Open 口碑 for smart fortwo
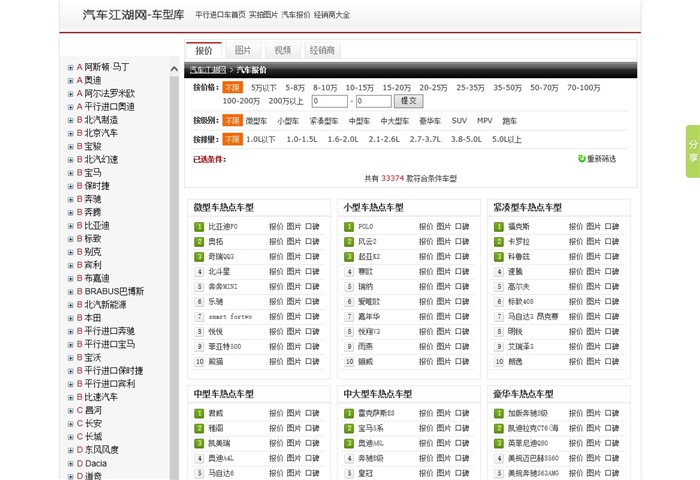 click(x=312, y=317)
